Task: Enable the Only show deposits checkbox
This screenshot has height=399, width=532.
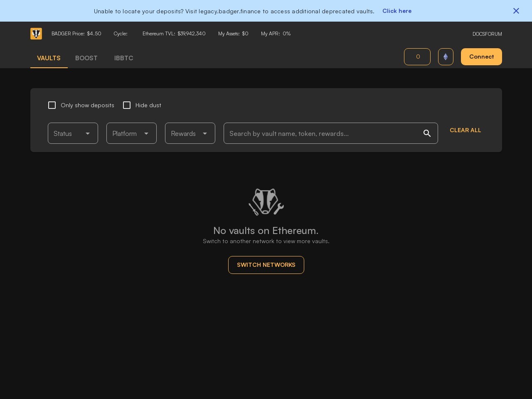Action: [52, 105]
